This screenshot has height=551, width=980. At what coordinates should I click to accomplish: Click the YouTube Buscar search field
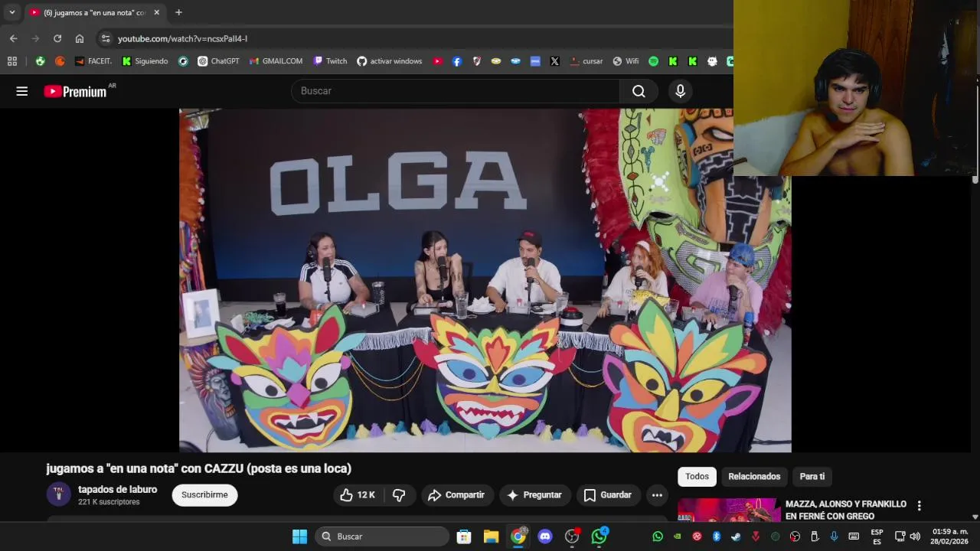click(x=456, y=91)
